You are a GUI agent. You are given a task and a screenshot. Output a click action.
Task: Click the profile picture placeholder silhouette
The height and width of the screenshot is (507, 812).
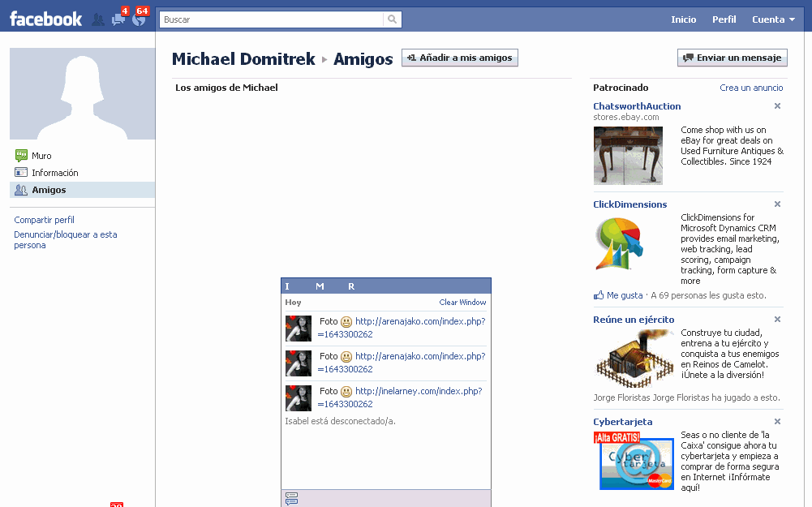pyautogui.click(x=83, y=94)
